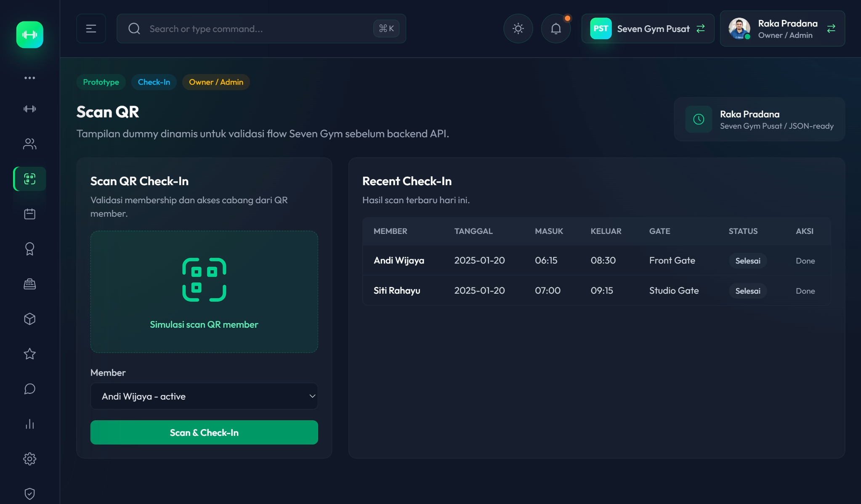Select the QR scan sidebar icon
The image size is (861, 504).
[29, 179]
